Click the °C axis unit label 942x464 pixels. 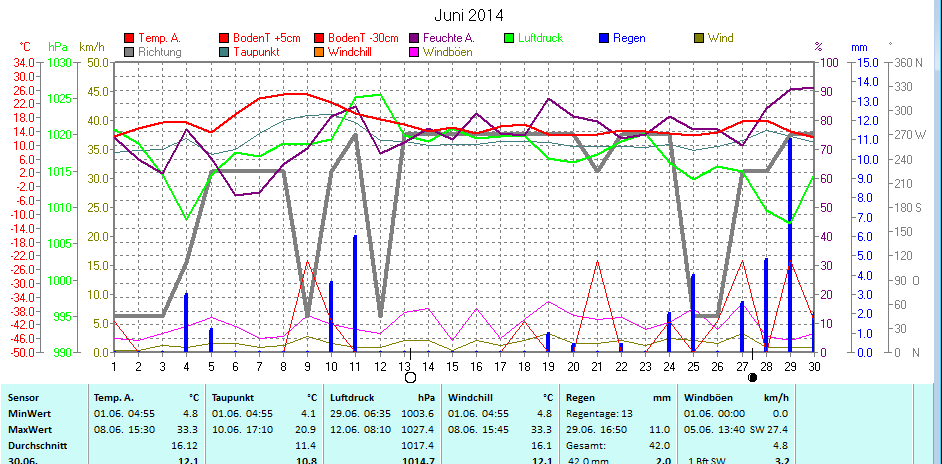tap(25, 46)
